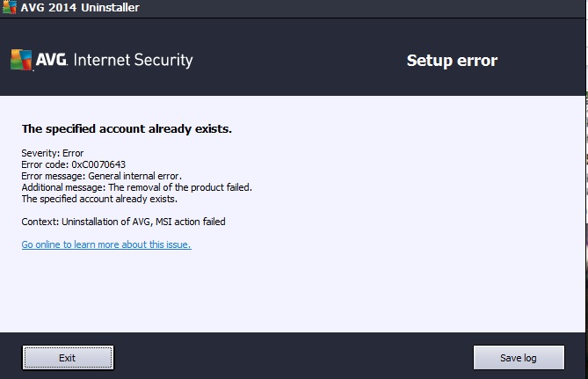
Task: Click the 'Internet Security' product name
Action: 133,60
